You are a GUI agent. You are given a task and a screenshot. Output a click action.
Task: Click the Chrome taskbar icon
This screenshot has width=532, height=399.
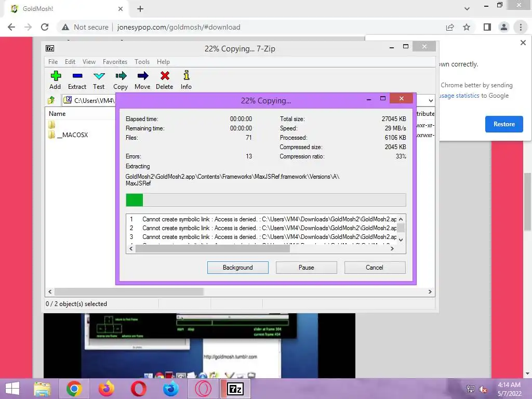[x=74, y=389]
